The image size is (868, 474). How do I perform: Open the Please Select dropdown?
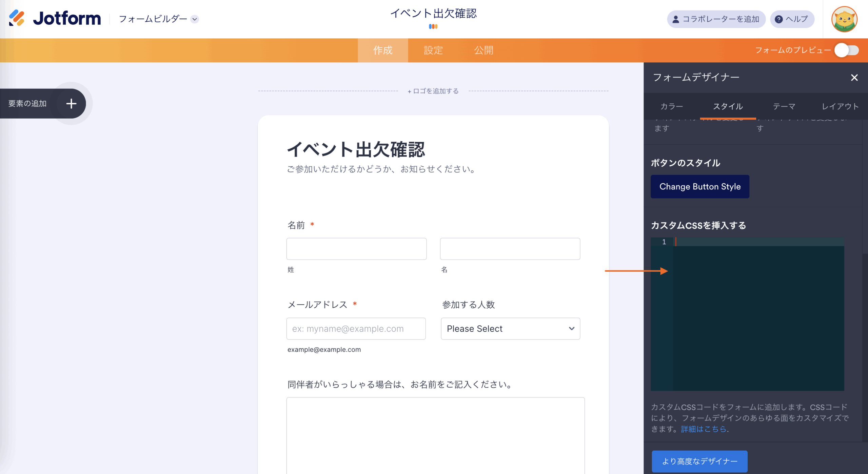(510, 329)
